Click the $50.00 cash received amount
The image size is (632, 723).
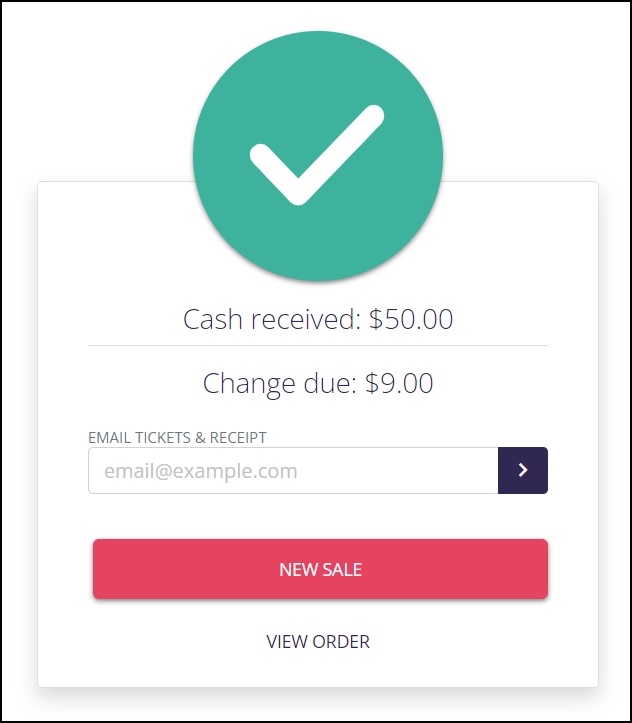point(411,319)
